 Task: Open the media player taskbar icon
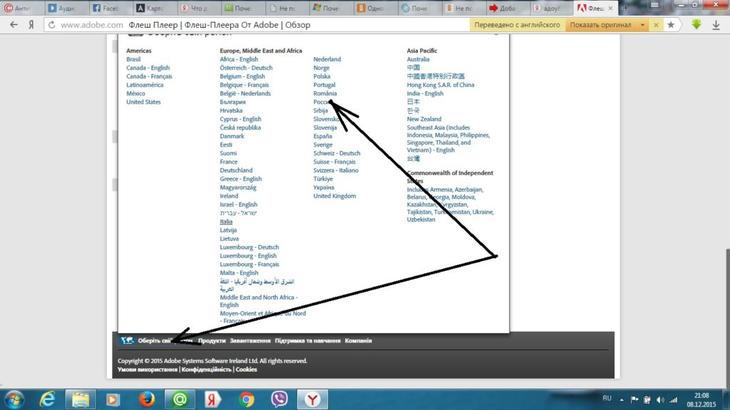click(x=113, y=399)
